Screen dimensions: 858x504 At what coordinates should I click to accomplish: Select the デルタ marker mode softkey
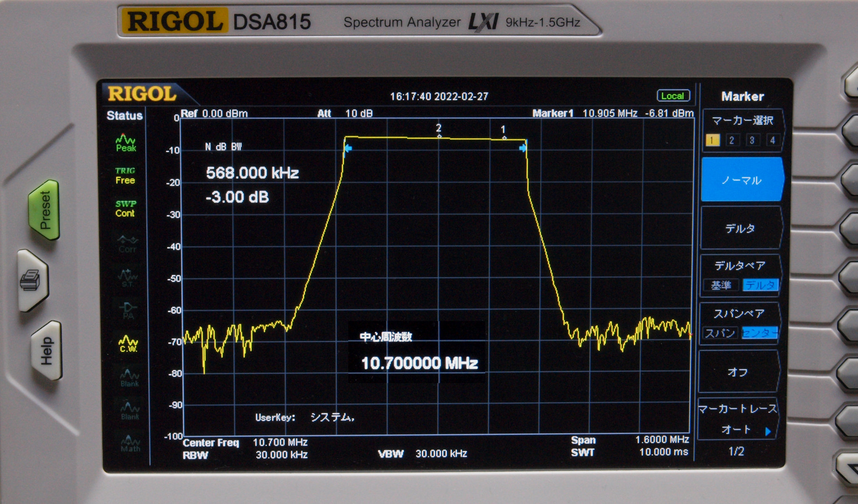click(x=740, y=228)
